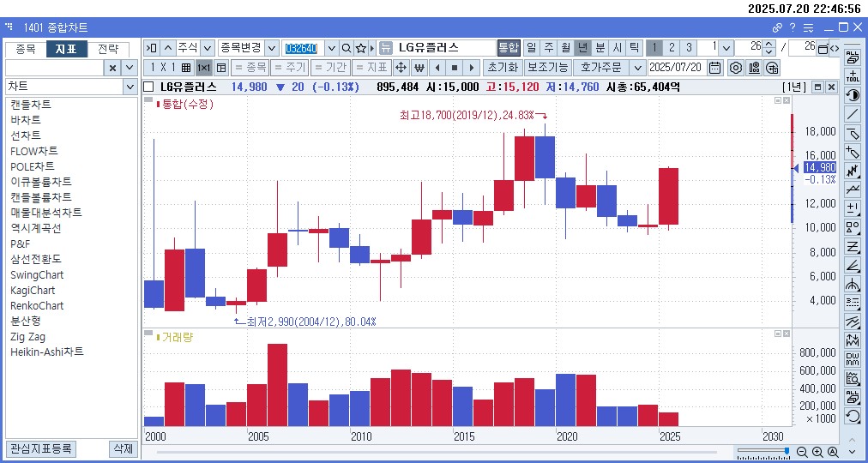Switch to the 종목 tab
The height and width of the screenshot is (463, 868).
pyautogui.click(x=26, y=49)
